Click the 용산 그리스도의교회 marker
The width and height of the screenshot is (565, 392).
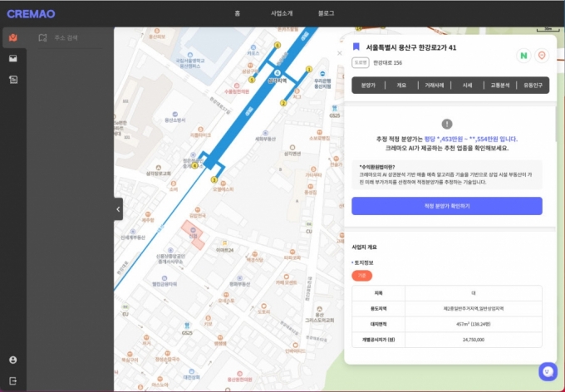(x=320, y=309)
